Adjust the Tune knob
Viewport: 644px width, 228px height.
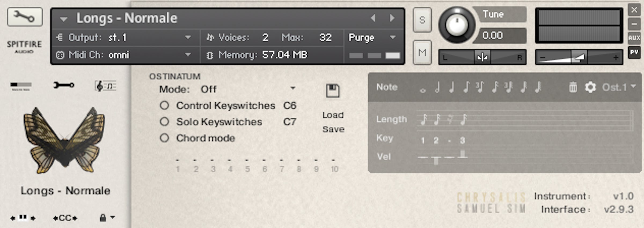[457, 25]
